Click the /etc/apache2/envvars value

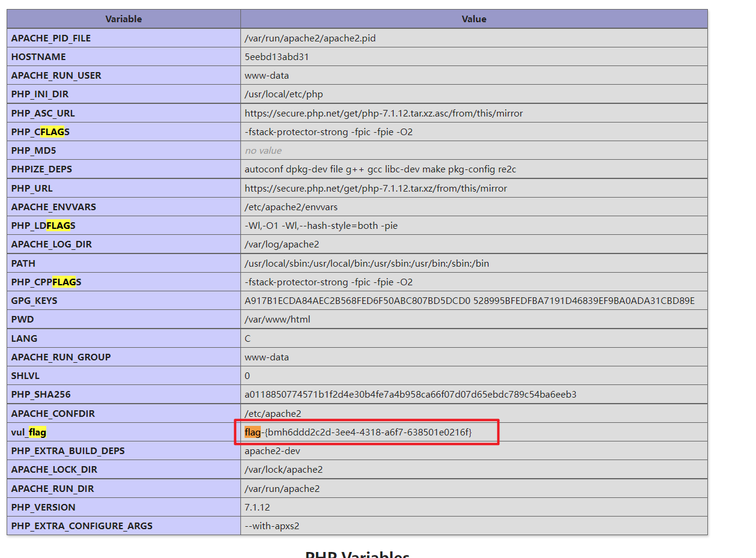(291, 207)
